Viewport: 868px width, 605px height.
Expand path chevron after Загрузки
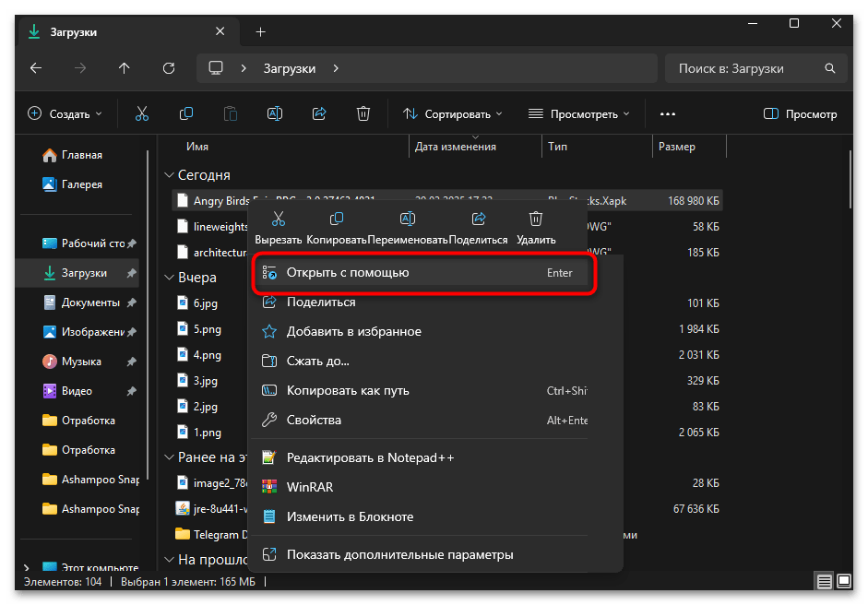pos(336,68)
